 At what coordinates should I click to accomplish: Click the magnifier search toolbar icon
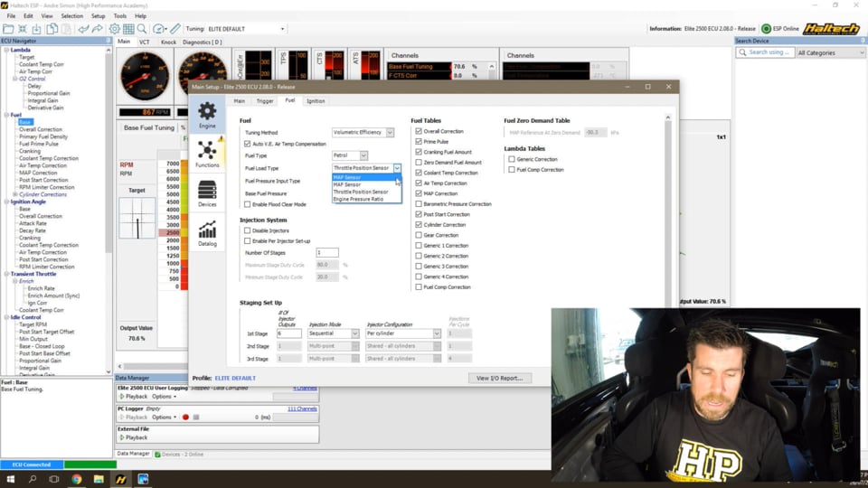142,29
